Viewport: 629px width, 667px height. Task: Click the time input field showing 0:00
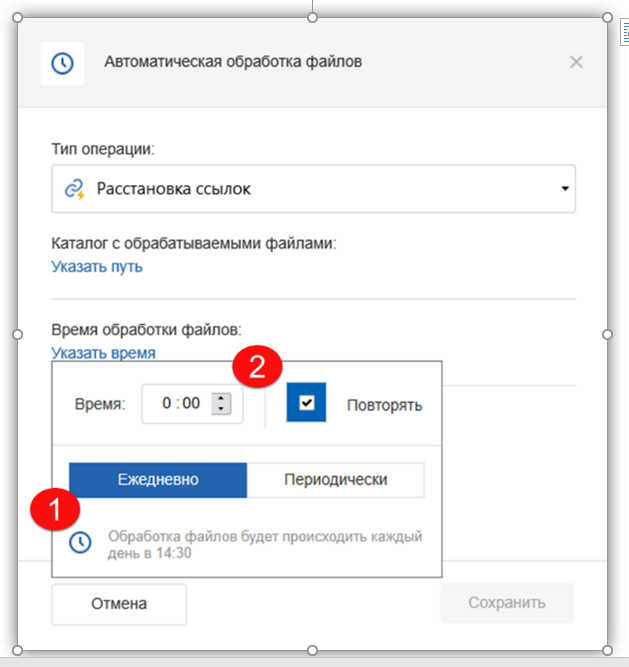point(182,404)
